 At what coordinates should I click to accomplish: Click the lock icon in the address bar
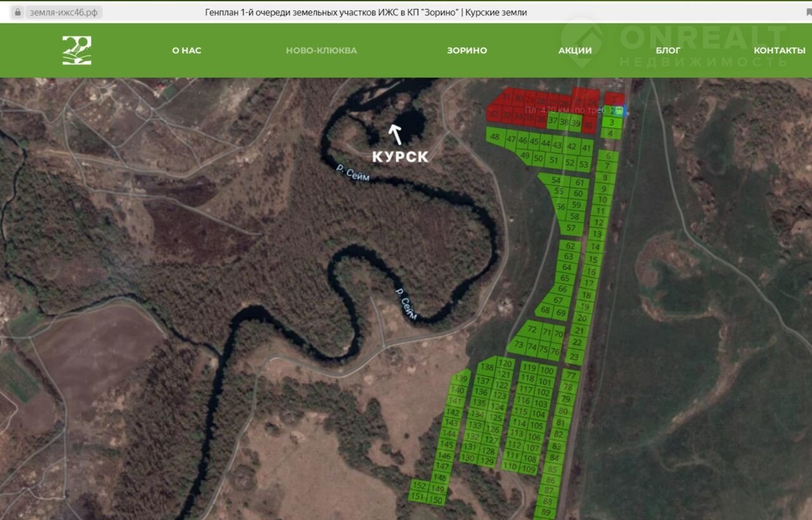(x=18, y=12)
